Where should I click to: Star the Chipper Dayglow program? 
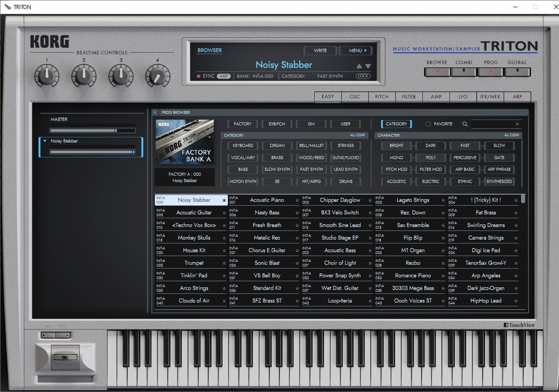pos(370,200)
